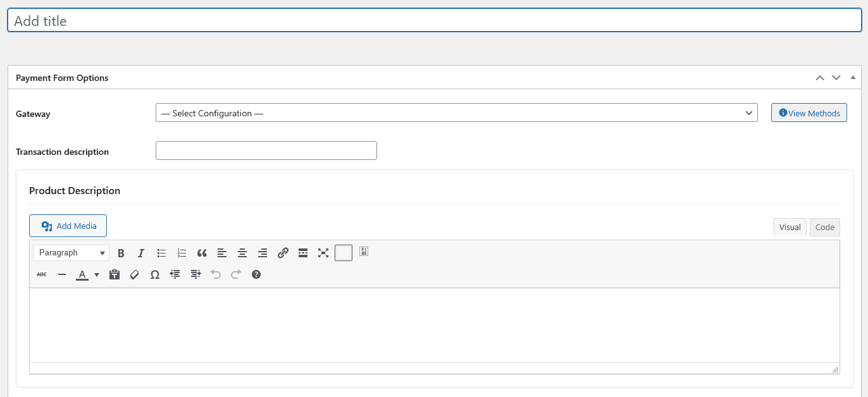This screenshot has width=868, height=397.
Task: Apply strikethrough formatting
Action: point(41,274)
